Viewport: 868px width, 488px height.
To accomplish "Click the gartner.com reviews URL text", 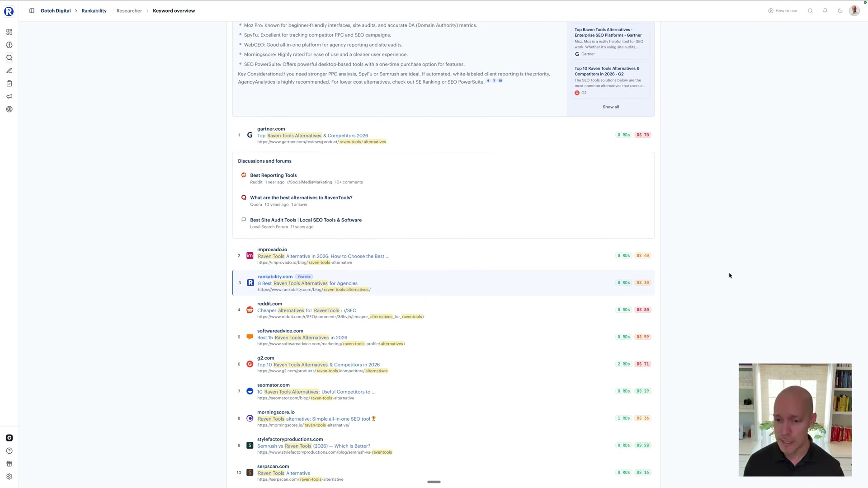I will [x=321, y=142].
